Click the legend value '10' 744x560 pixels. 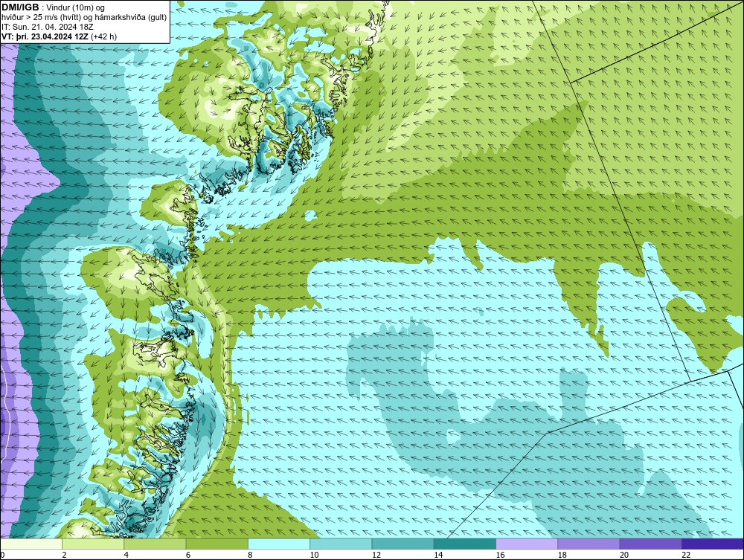pyautogui.click(x=314, y=556)
